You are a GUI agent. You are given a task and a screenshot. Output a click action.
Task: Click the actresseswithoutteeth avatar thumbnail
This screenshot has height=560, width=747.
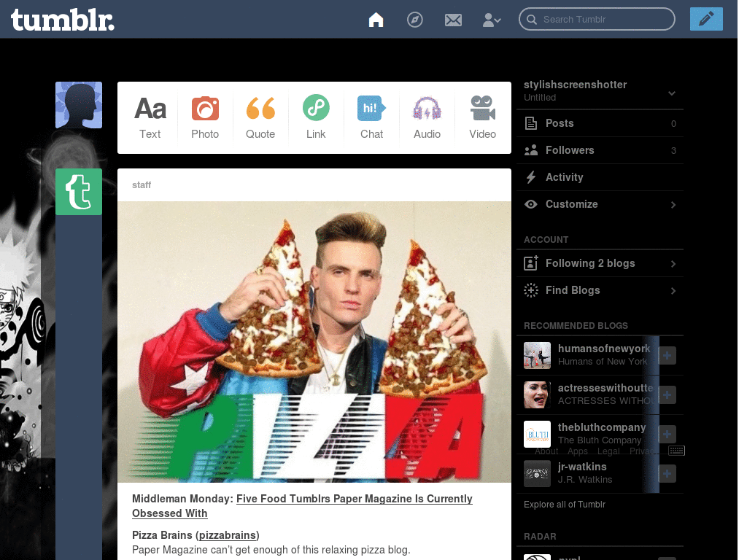pyautogui.click(x=537, y=394)
